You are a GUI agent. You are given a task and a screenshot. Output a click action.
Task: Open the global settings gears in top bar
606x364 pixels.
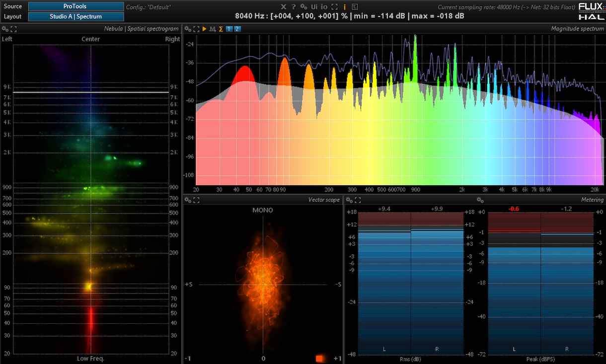[x=303, y=6]
